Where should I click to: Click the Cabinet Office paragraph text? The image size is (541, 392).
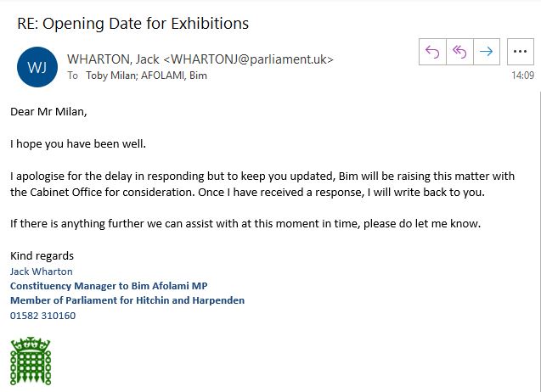pyautogui.click(x=262, y=184)
